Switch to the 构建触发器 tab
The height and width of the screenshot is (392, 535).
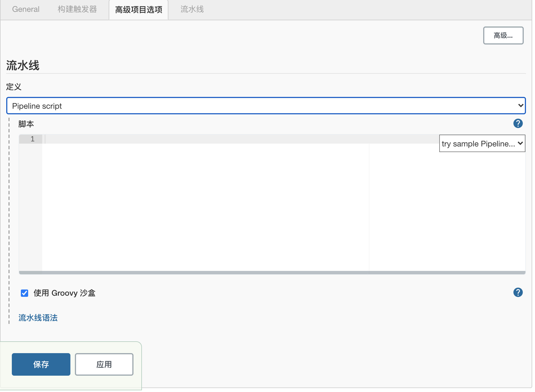coord(77,9)
